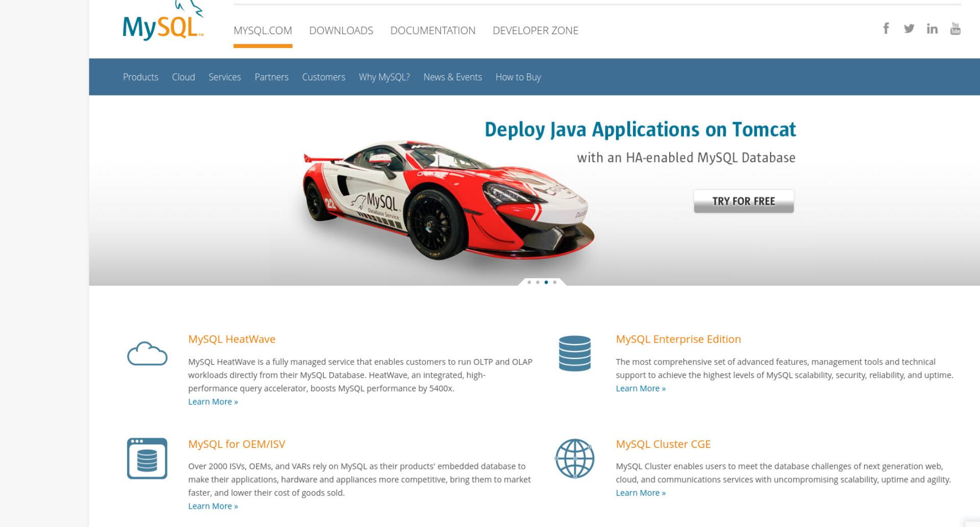
Task: Click the Enterprise Edition database stack icon
Action: pos(575,353)
